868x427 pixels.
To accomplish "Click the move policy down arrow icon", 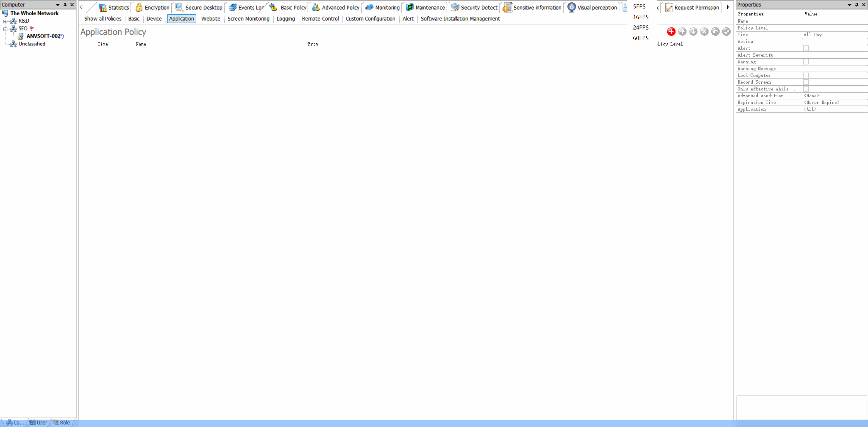I will 693,32.
